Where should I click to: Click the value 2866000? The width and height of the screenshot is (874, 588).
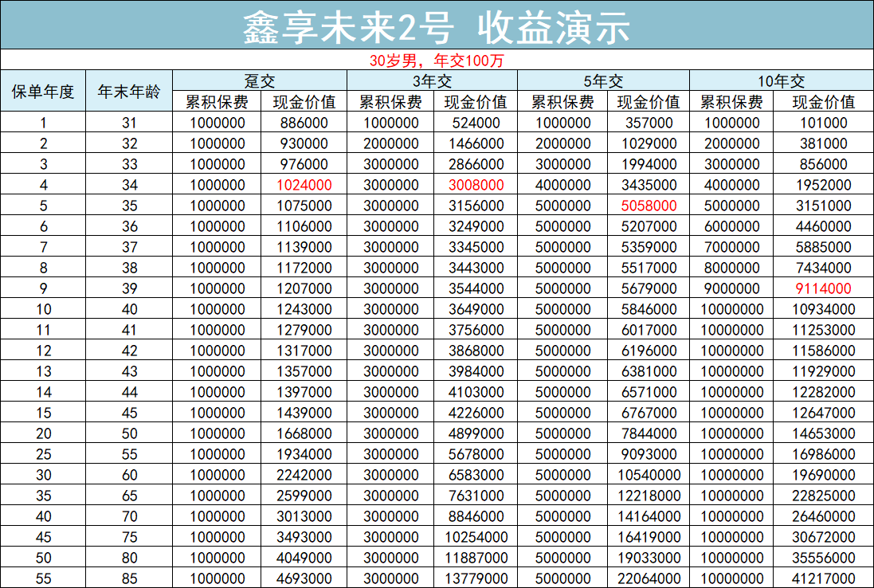pos(476,164)
